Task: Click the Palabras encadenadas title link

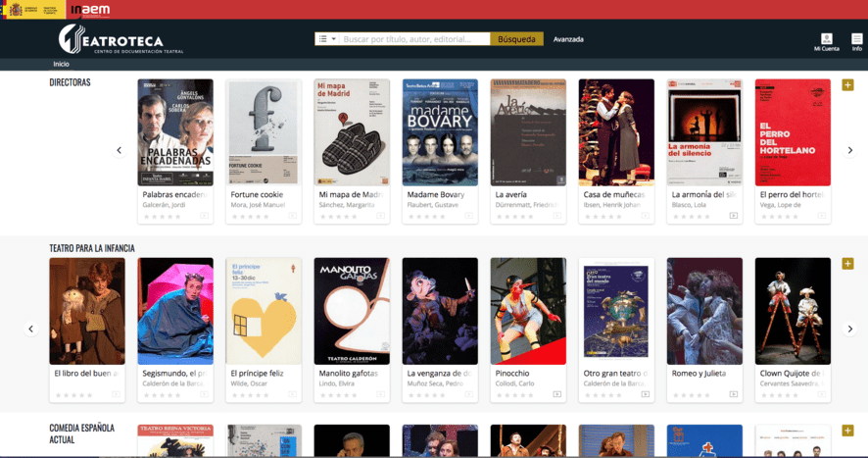Action: (174, 194)
